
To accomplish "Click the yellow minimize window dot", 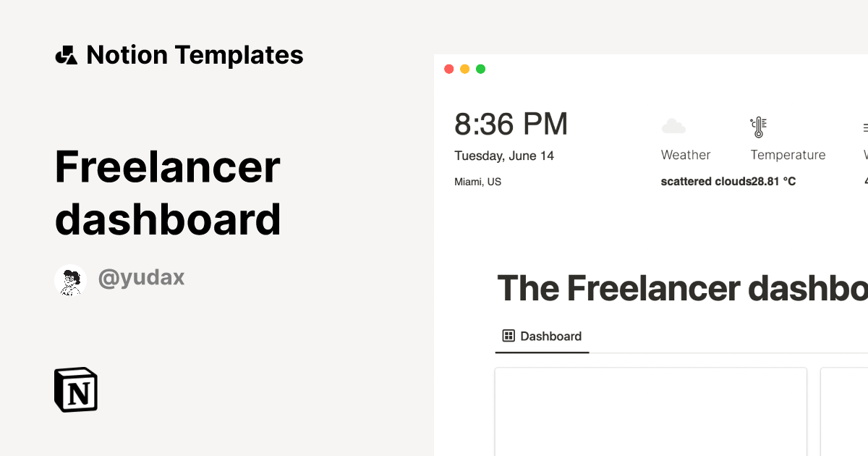I will click(x=465, y=69).
